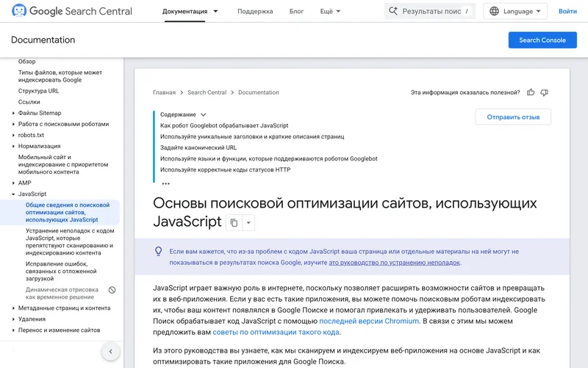Image resolution: width=588 pixels, height=368 pixels.
Task: Open the Блог tab
Action: [x=296, y=11]
